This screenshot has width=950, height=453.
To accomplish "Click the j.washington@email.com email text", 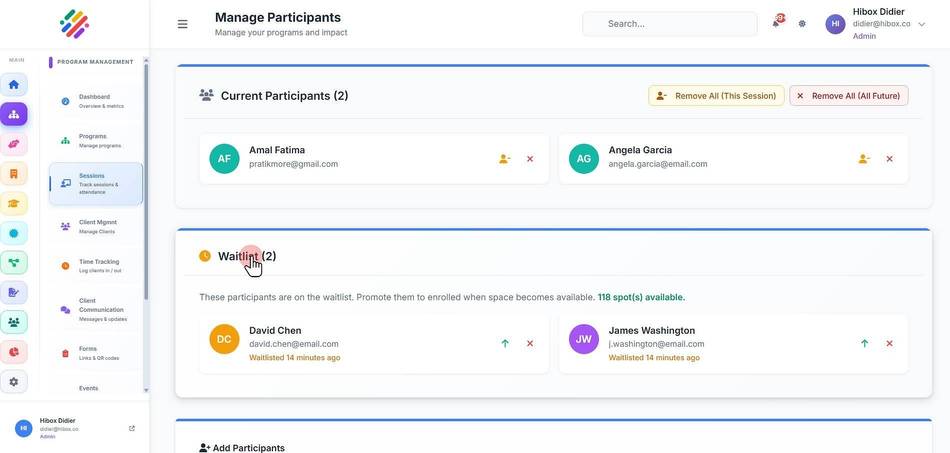I will (656, 344).
